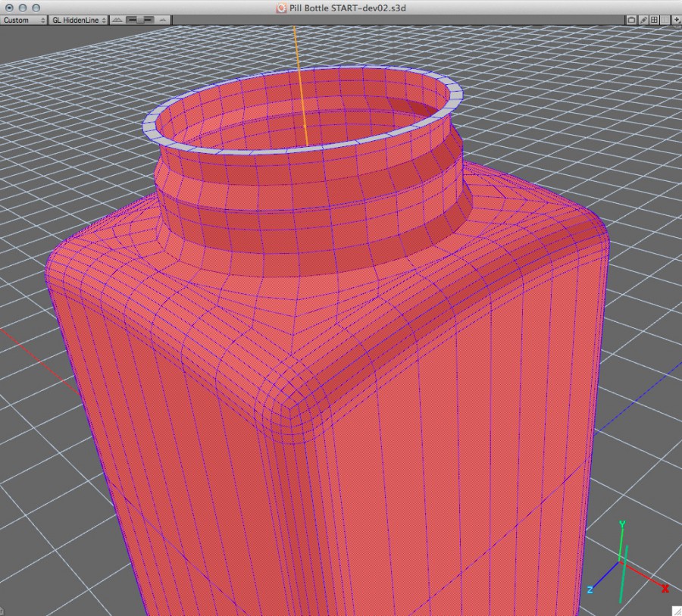Viewport: 682px width, 616px height.
Task: Toggle the left dash button beside the slider
Action: (x=130, y=20)
